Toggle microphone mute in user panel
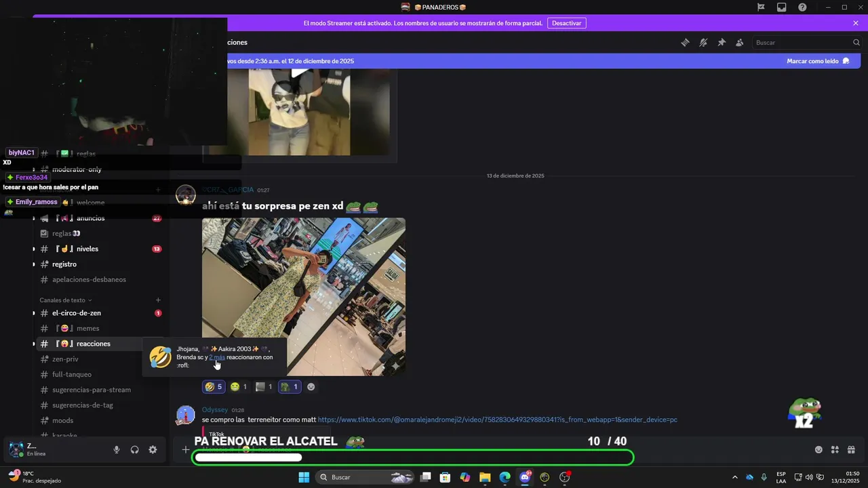The image size is (868, 488). pos(117,449)
